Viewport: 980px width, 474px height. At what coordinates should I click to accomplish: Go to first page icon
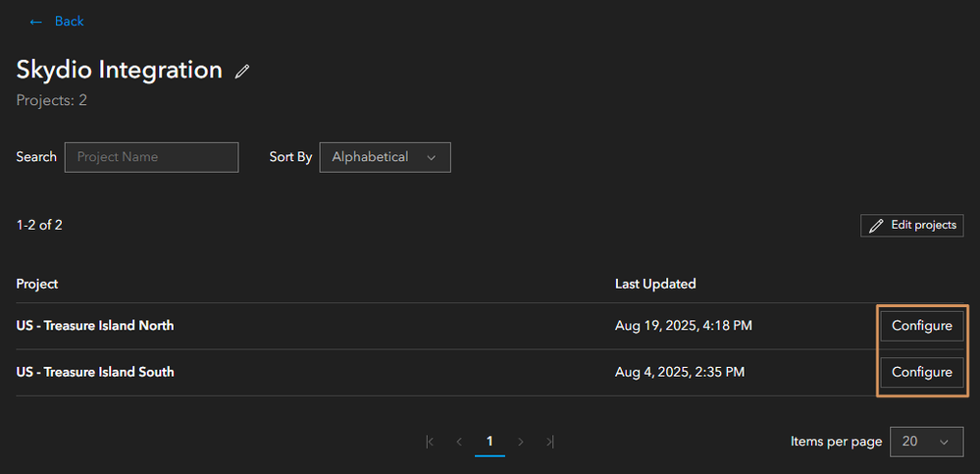(x=430, y=442)
